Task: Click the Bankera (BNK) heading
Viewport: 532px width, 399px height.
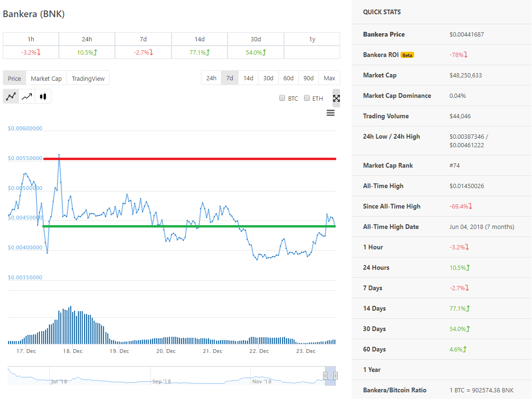Action: click(34, 14)
